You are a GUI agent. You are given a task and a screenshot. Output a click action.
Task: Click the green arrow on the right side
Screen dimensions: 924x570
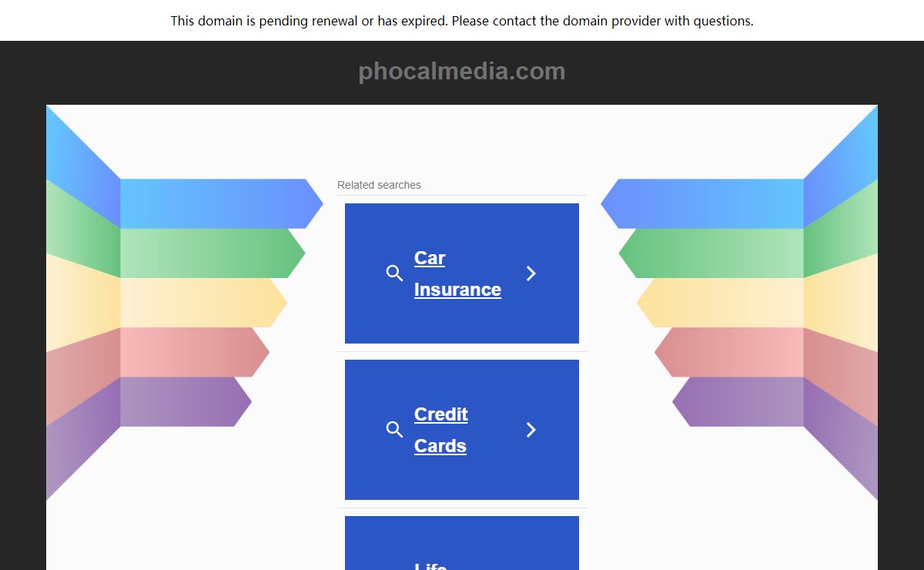tap(711, 253)
